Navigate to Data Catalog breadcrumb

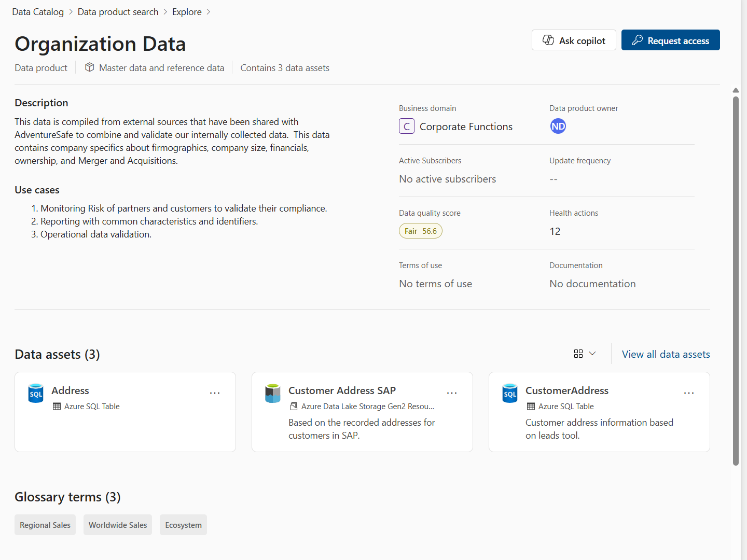click(38, 12)
